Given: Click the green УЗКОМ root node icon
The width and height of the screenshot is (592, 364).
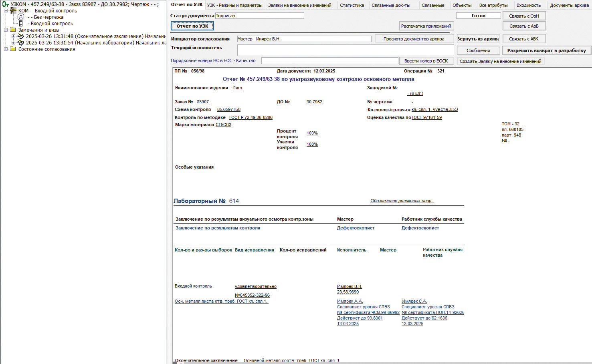Looking at the screenshot, I should [x=6, y=4].
